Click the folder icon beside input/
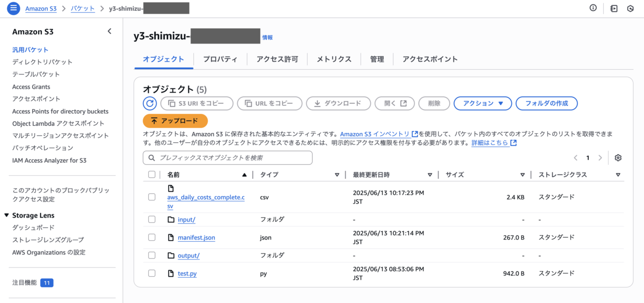This screenshot has height=303, width=644. point(171,220)
